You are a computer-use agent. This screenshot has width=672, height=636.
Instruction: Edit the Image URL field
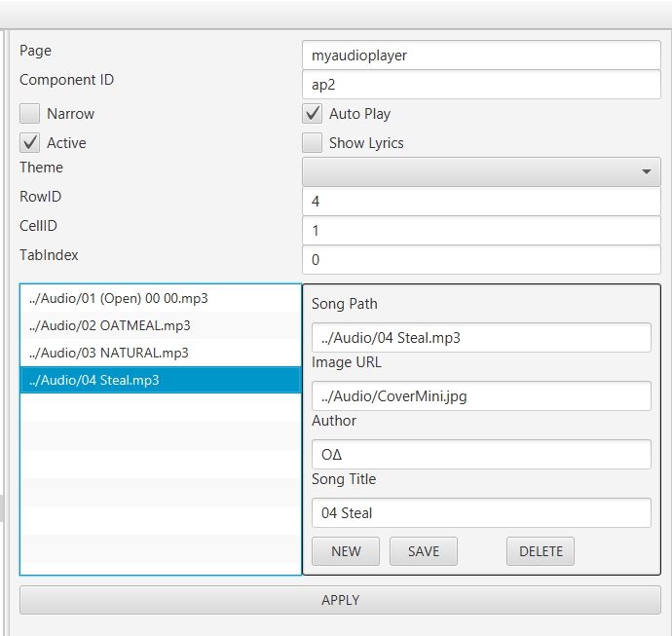pyautogui.click(x=481, y=396)
